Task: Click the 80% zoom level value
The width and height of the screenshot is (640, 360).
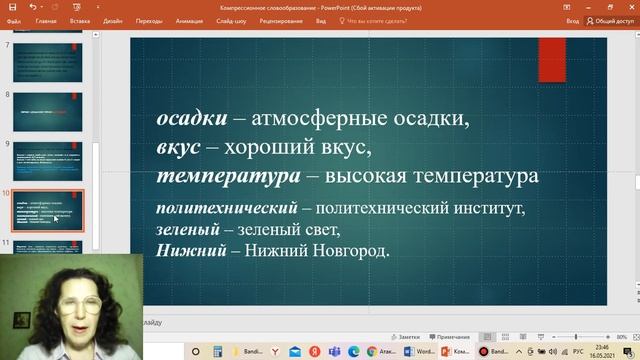Action: pos(621,337)
